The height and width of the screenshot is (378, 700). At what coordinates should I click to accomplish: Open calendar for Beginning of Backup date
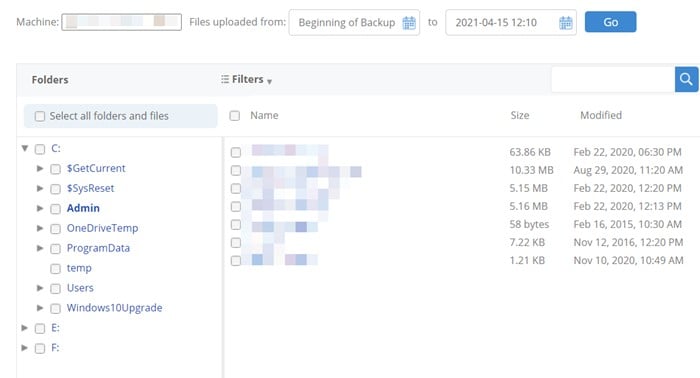(x=409, y=22)
